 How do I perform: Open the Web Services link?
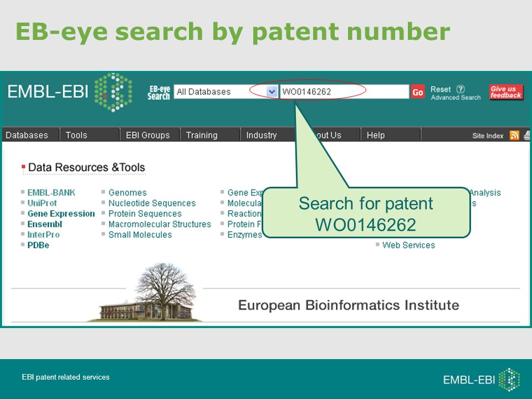408,245
